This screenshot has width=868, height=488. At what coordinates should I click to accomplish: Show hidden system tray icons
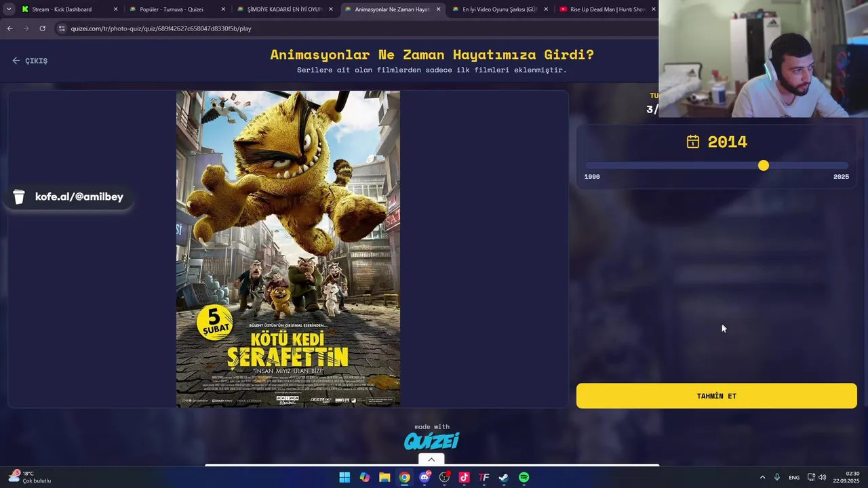(762, 477)
